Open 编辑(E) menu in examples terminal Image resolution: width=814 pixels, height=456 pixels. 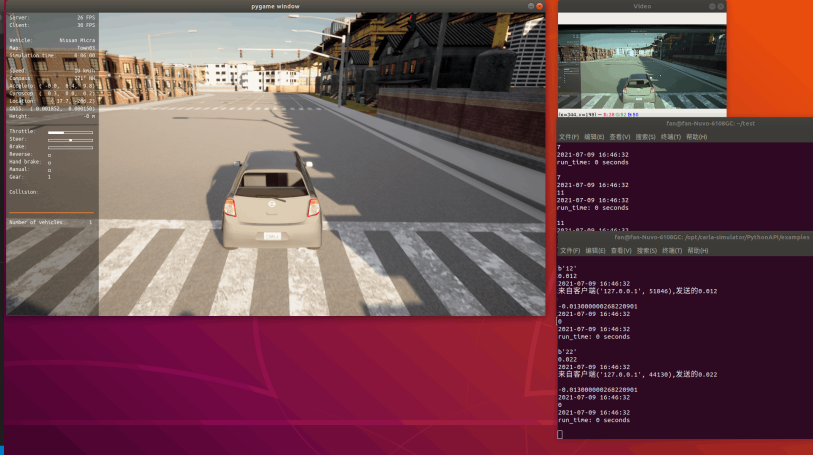(595, 251)
